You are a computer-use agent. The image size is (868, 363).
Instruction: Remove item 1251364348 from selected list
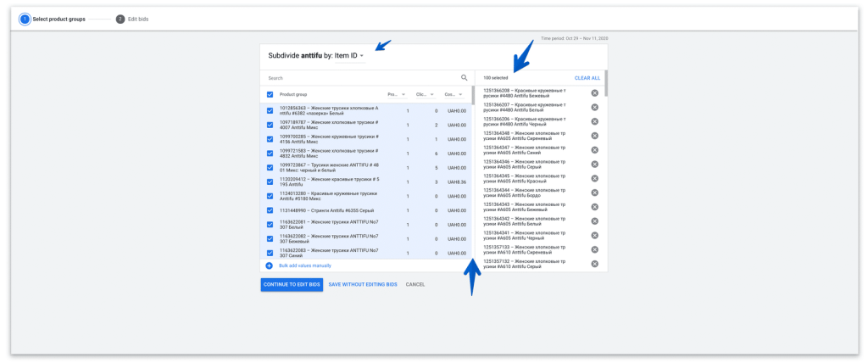(594, 136)
